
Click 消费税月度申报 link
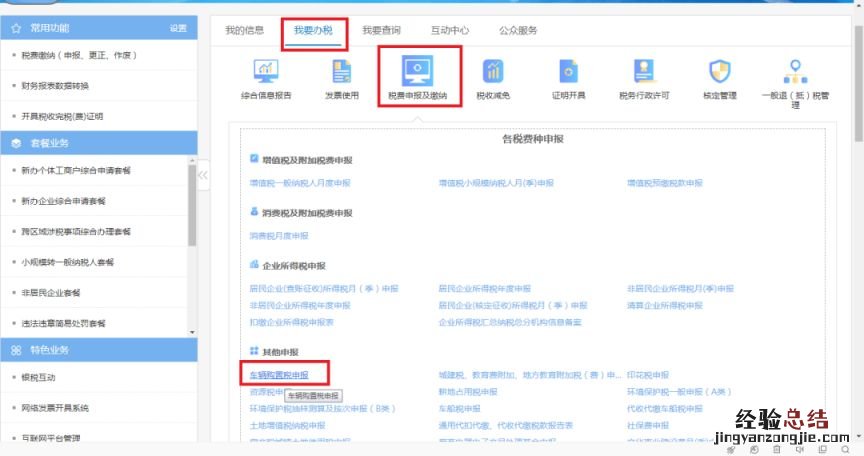(279, 236)
